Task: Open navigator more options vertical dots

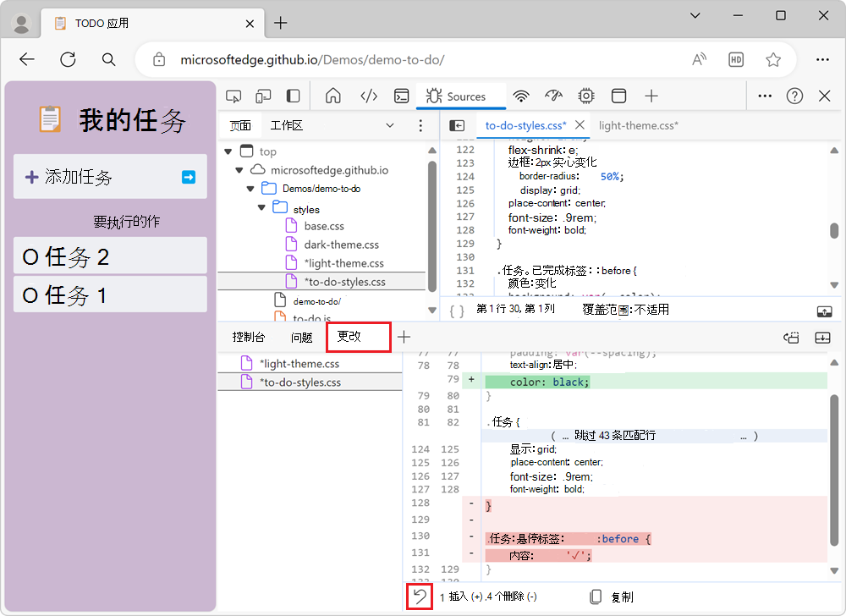Action: tap(420, 126)
